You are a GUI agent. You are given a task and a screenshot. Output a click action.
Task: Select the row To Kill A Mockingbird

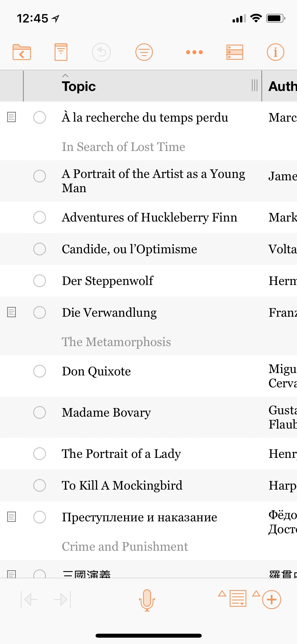pos(148,485)
